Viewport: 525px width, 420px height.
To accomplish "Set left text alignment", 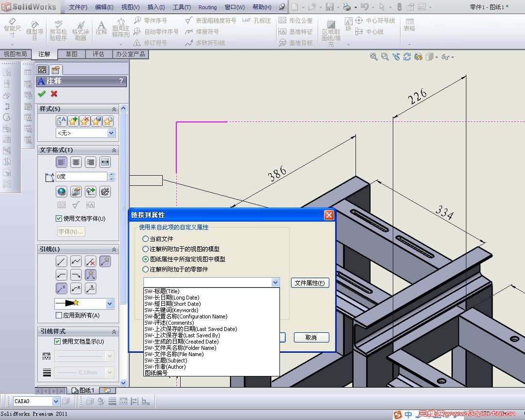I will coord(62,162).
